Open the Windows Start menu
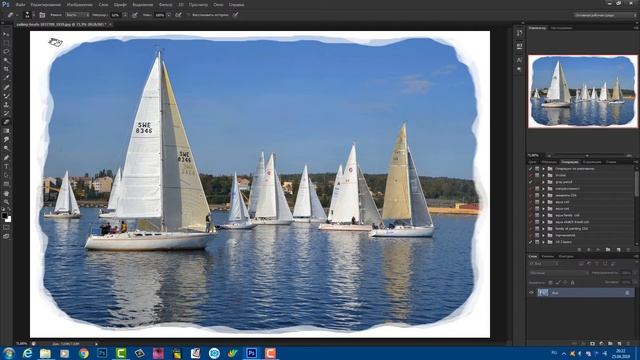 (x=8, y=353)
